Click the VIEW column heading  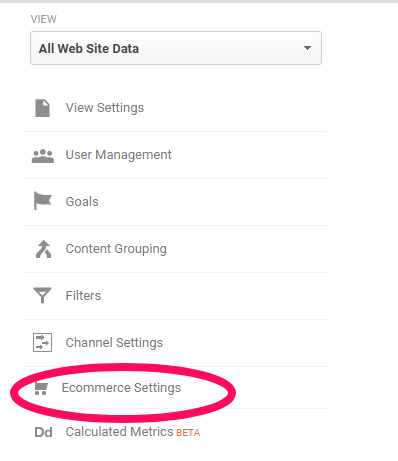coord(44,19)
